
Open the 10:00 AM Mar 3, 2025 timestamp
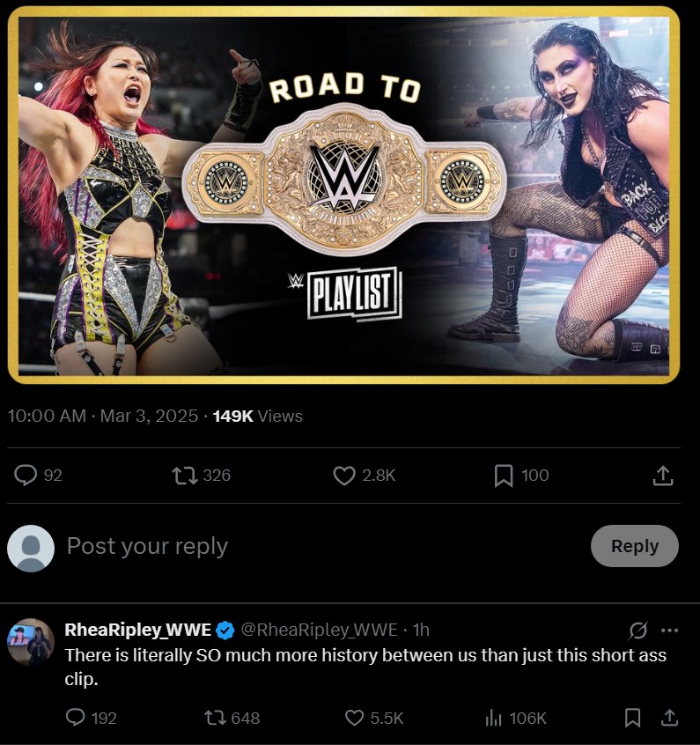pos(103,416)
